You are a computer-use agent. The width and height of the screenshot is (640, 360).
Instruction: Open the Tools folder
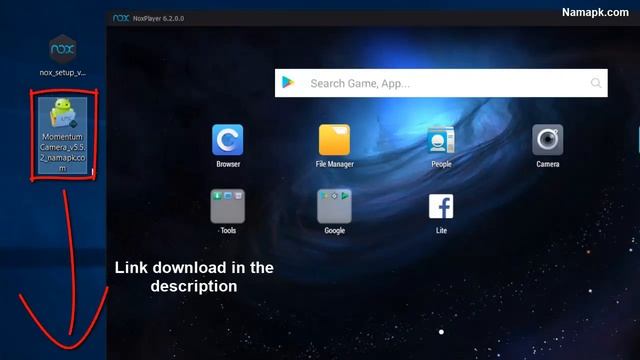coord(228,206)
